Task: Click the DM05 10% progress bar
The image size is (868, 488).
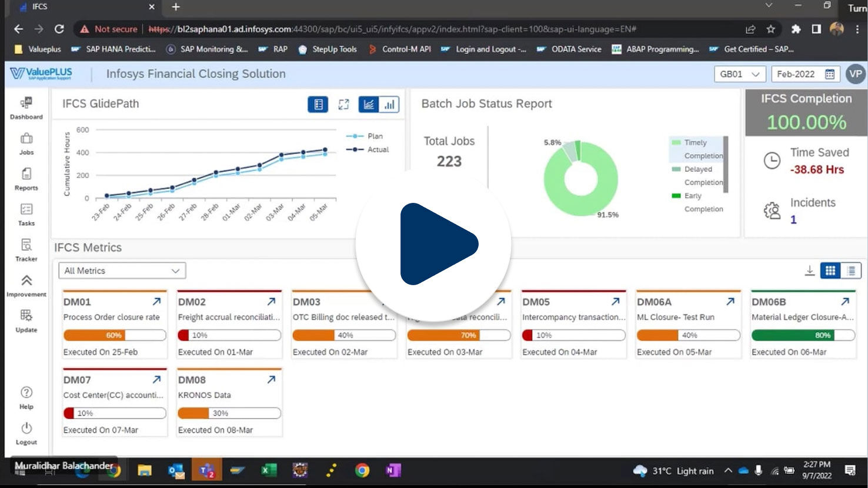Action: coord(573,335)
